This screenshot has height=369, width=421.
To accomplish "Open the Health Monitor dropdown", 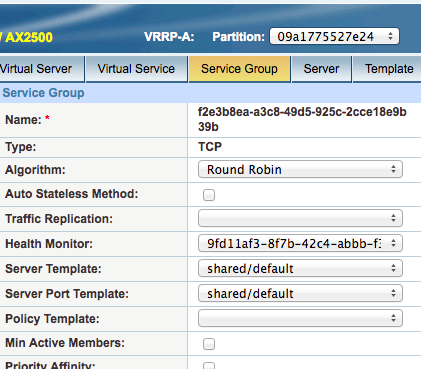I will pos(300,243).
